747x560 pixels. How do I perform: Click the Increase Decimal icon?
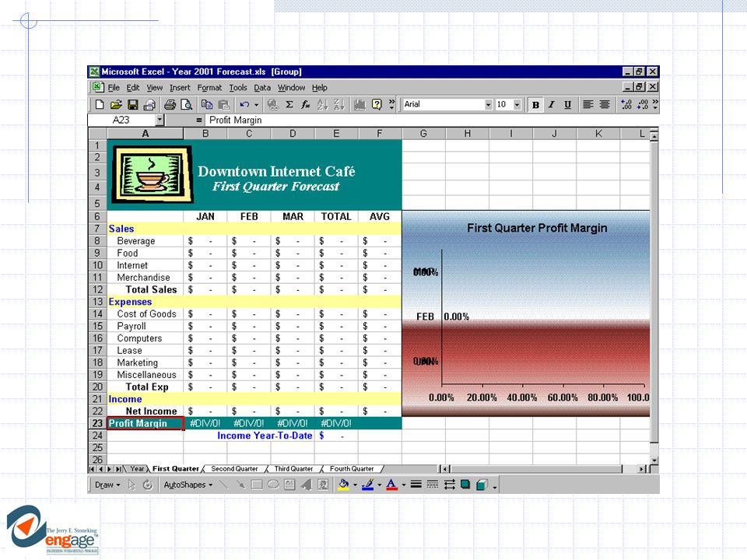(626, 105)
